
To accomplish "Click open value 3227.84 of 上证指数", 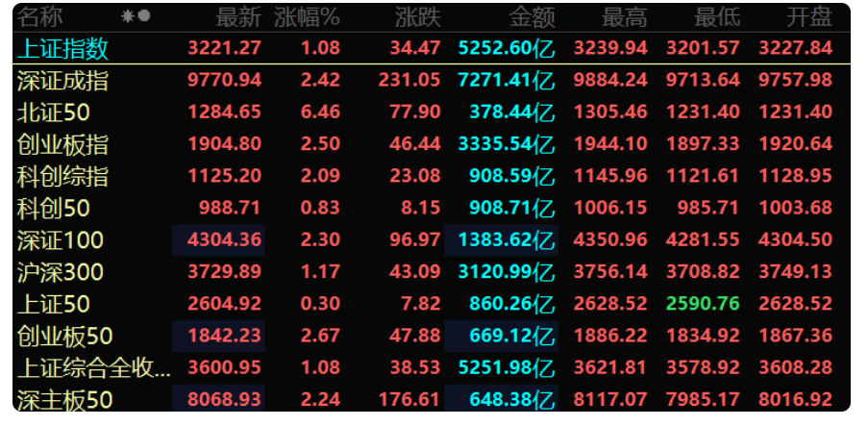I will 796,48.
